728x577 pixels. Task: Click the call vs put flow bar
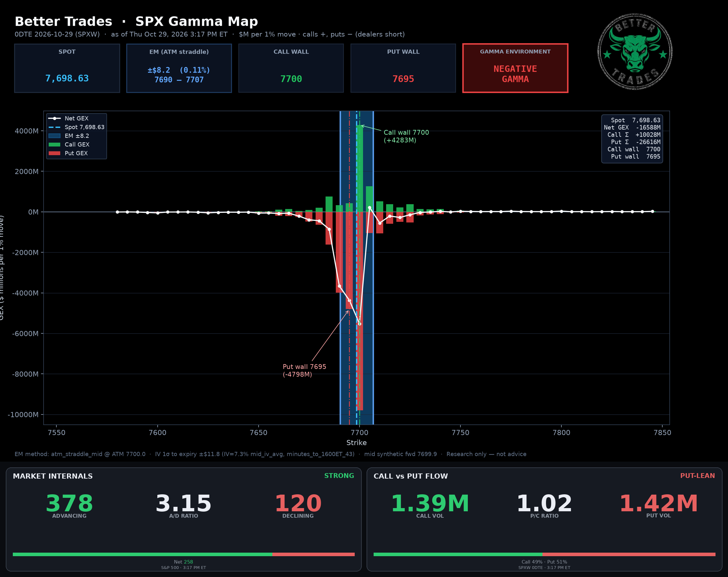point(544,554)
